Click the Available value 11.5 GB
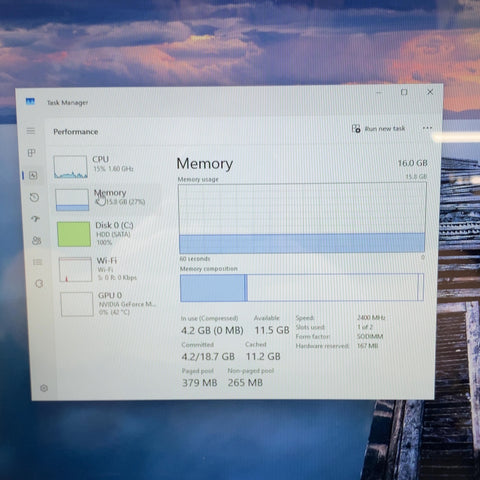480x480 pixels. (x=272, y=330)
